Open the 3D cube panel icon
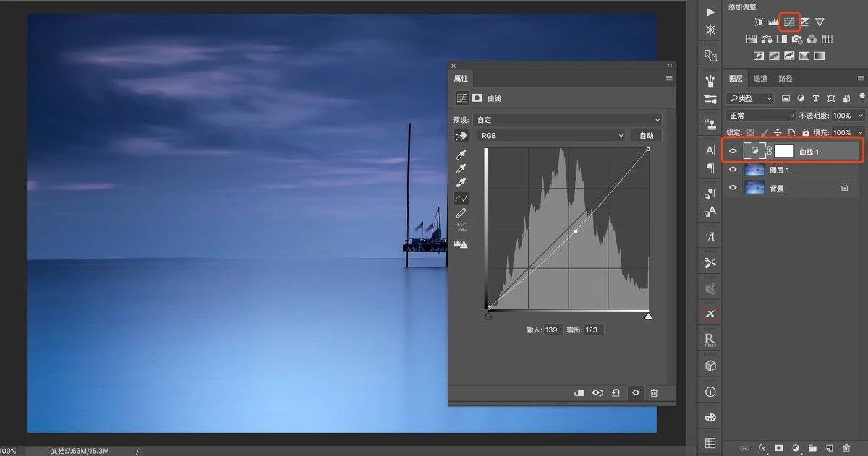 tap(710, 366)
